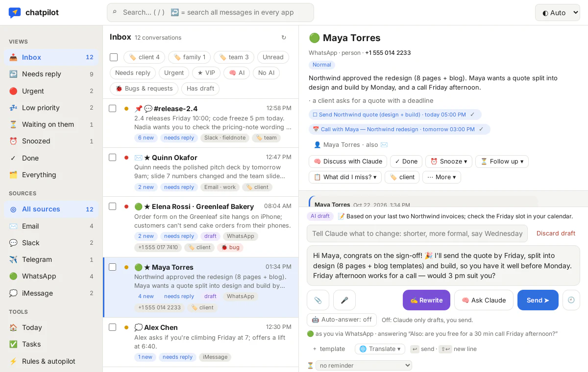Open the More actions dropdown
Viewport: 588px width, 372px height.
[x=441, y=177]
